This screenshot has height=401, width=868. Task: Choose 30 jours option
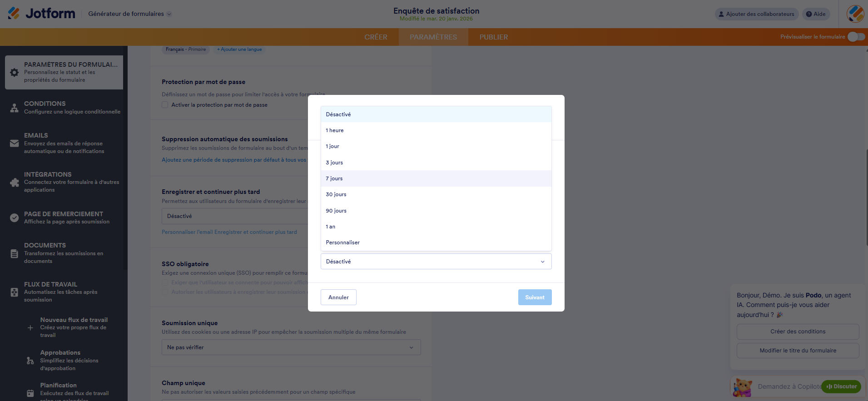(436, 194)
